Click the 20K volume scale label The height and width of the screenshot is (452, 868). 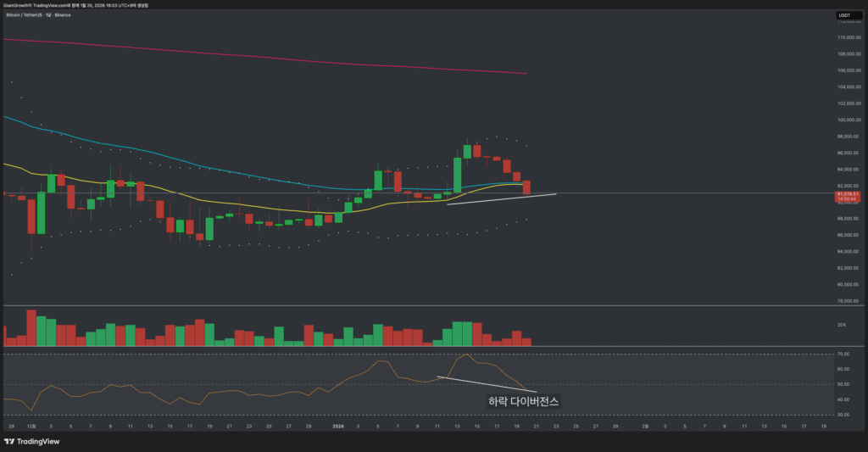click(843, 325)
